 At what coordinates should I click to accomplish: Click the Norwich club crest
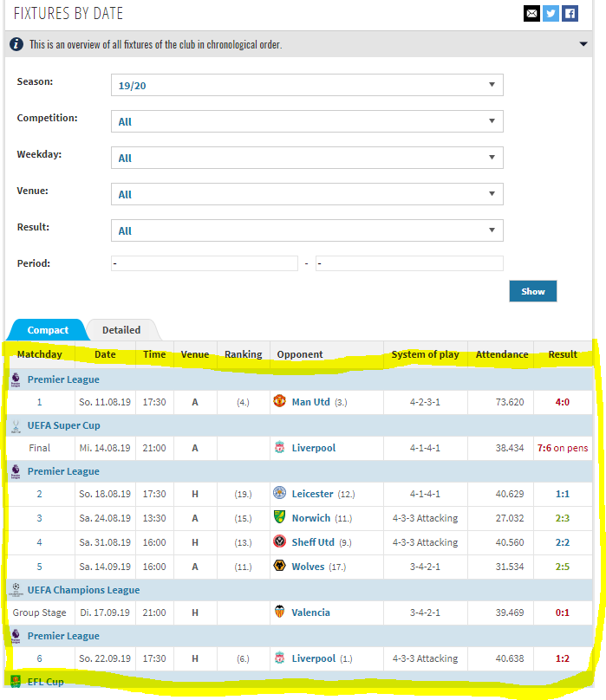[x=279, y=516]
